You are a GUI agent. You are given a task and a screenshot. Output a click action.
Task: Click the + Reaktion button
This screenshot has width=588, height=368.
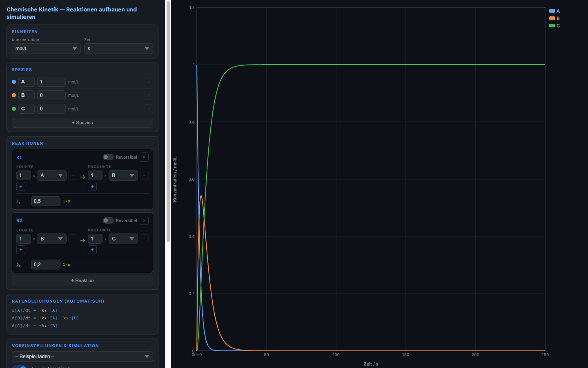tap(82, 280)
